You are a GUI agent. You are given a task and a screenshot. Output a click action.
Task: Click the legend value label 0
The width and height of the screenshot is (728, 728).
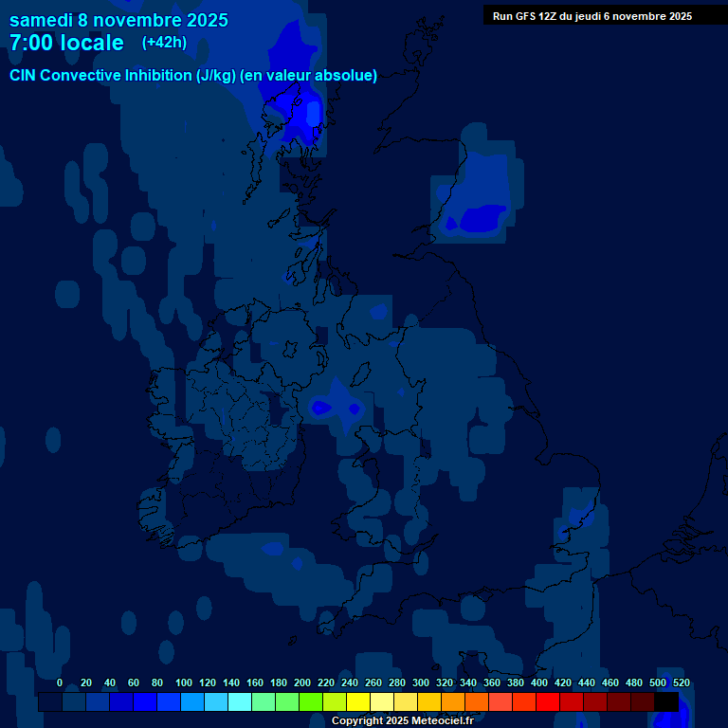click(x=60, y=682)
